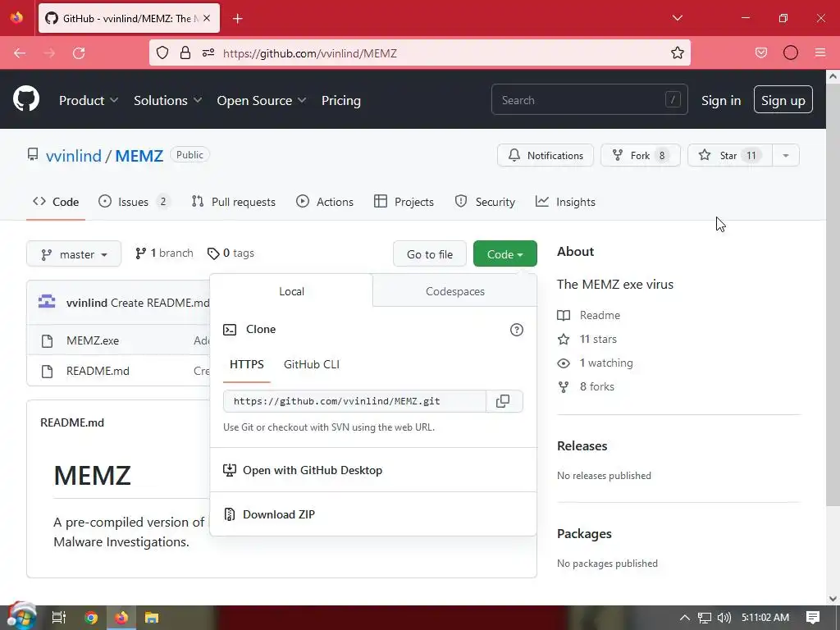Star the MEMZ repository
840x630 pixels.
tap(729, 155)
